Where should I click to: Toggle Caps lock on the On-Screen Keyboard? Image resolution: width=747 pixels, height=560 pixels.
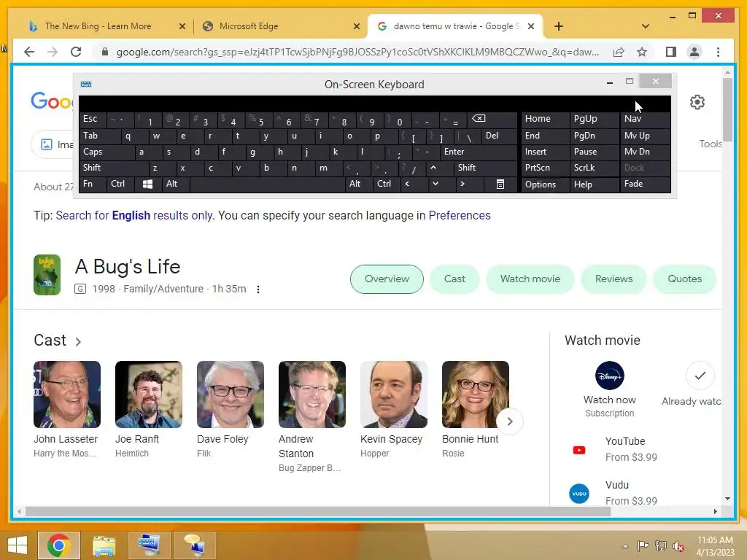point(107,152)
